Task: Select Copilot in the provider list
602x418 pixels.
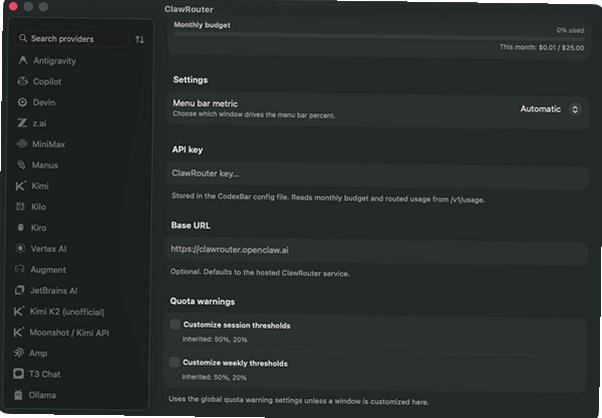Action: tap(80, 81)
